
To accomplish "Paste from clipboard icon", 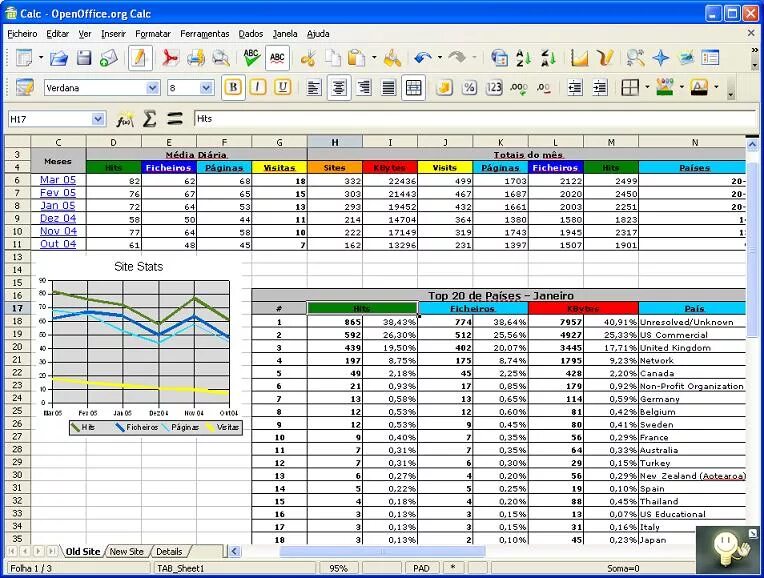I will tap(356, 58).
